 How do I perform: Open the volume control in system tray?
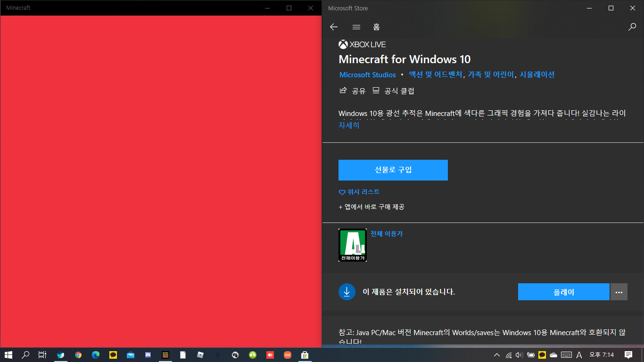coord(520,355)
